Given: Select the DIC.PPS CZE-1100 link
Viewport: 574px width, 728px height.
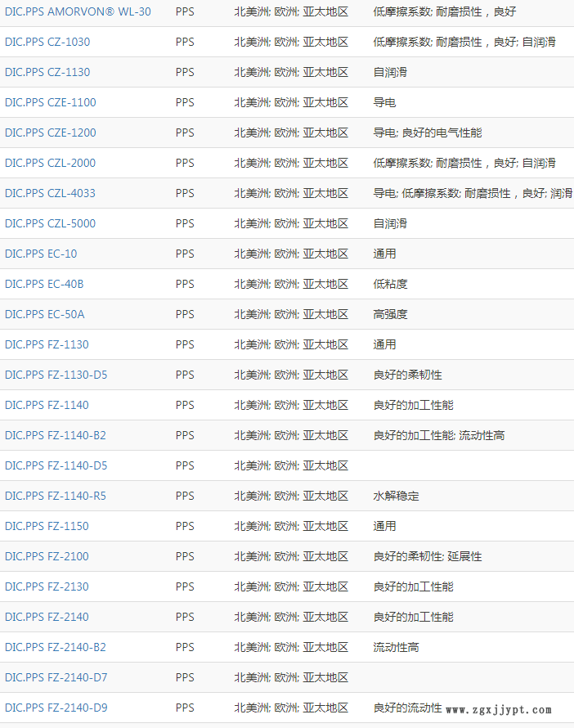Looking at the screenshot, I should (x=50, y=102).
